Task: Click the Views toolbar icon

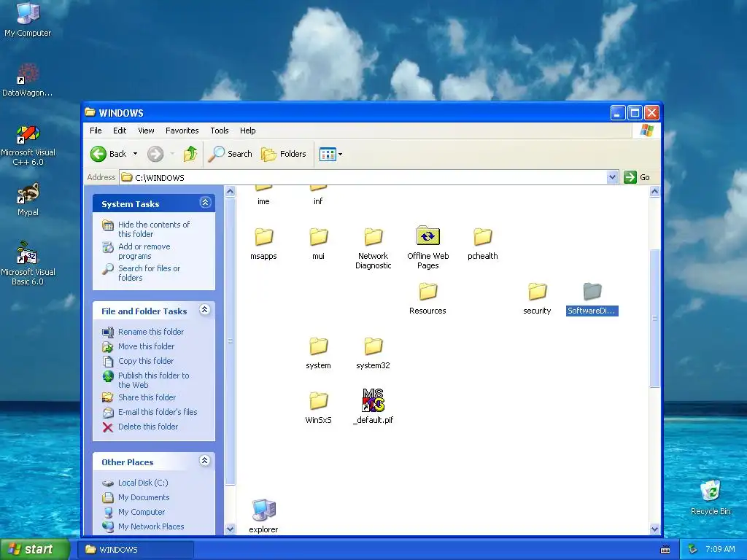Action: [x=328, y=155]
